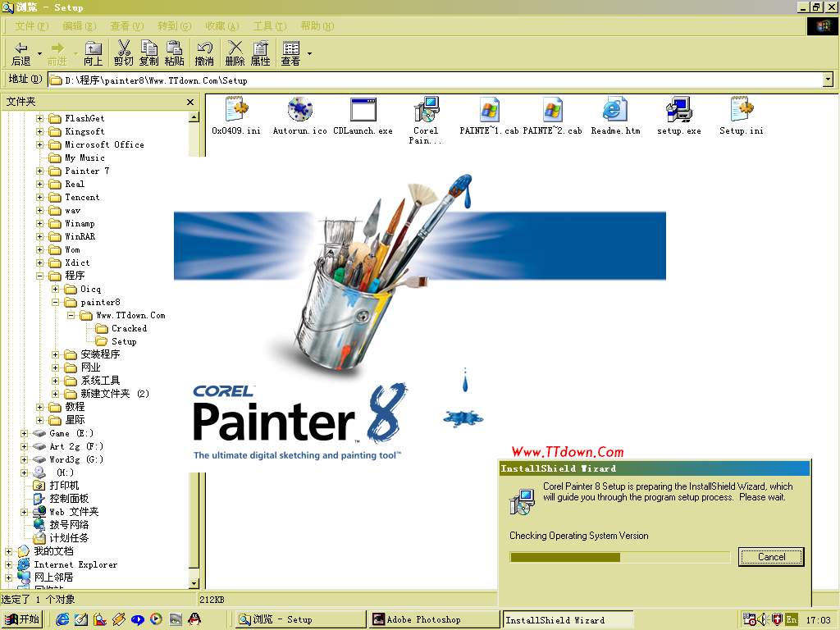840x630 pixels.
Task: Cancel the InstallShield Wizard
Action: pos(771,557)
